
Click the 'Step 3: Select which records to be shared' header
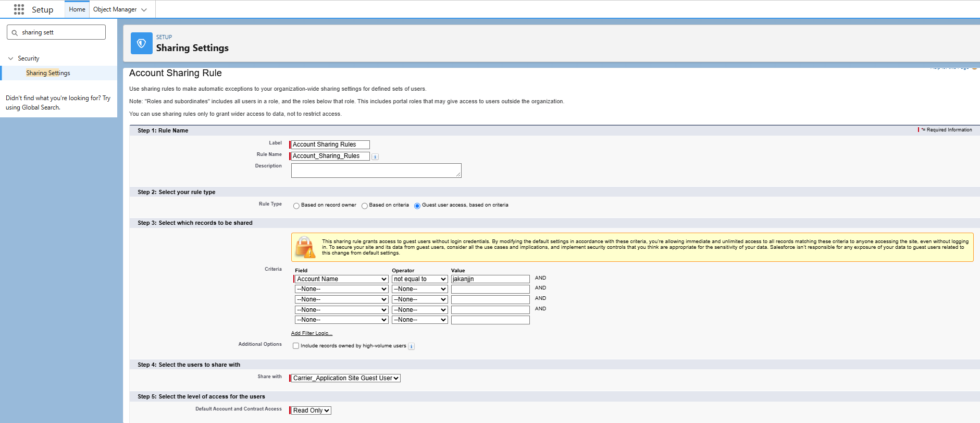tap(195, 223)
